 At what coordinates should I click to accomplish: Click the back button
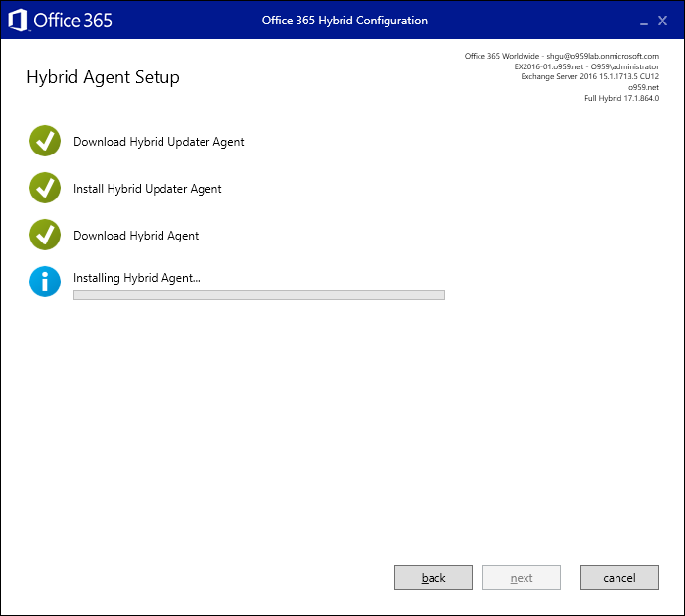coord(434,578)
